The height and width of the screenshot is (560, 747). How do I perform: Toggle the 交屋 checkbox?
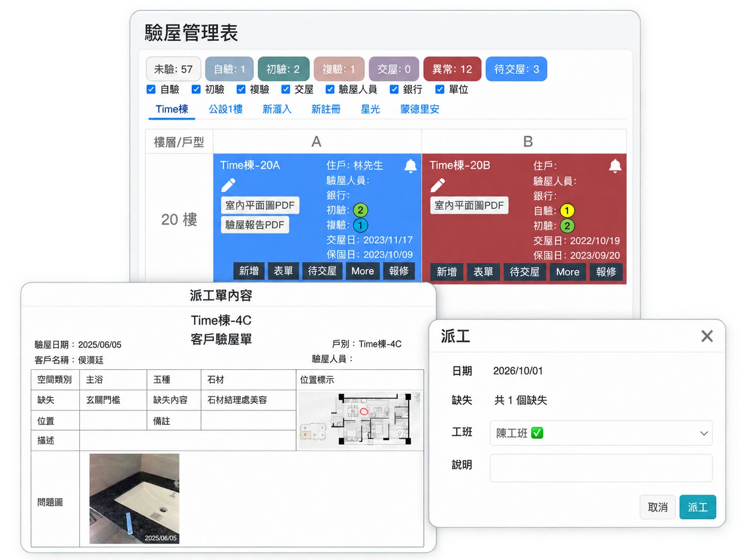(x=285, y=89)
